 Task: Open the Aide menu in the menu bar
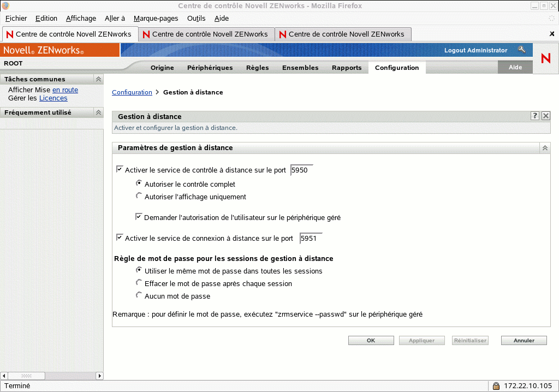222,18
